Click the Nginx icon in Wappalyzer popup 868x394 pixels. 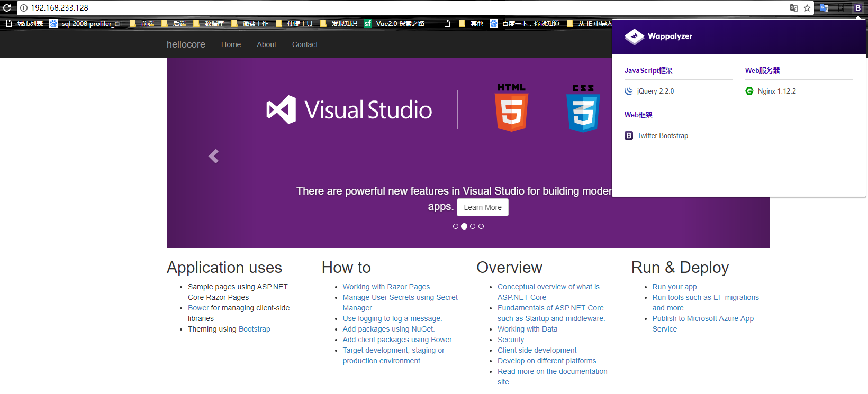click(749, 91)
